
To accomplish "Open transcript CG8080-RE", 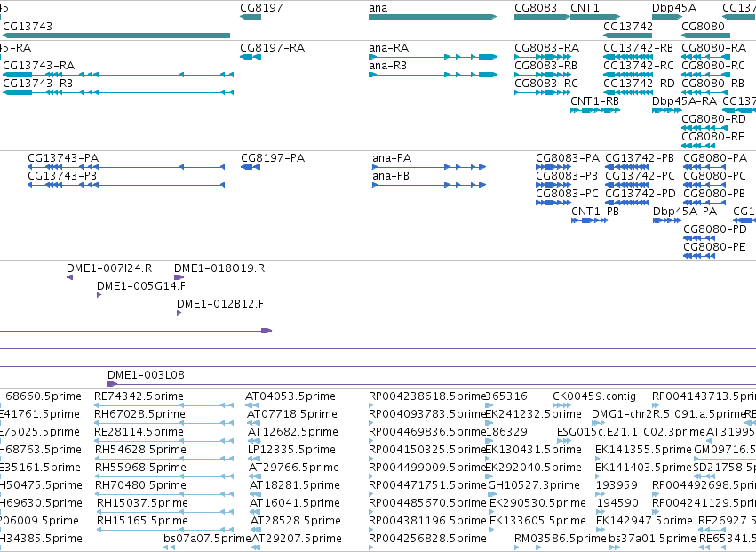I will [x=699, y=146].
